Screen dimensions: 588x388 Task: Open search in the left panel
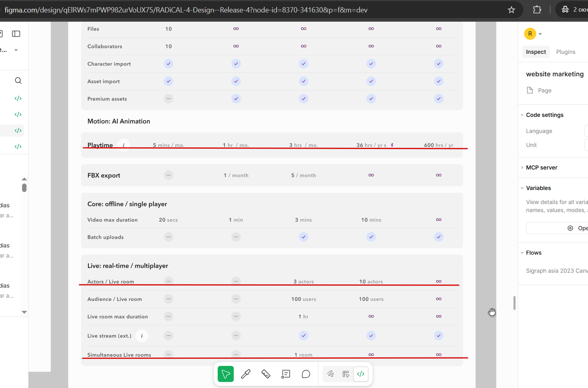[x=18, y=80]
